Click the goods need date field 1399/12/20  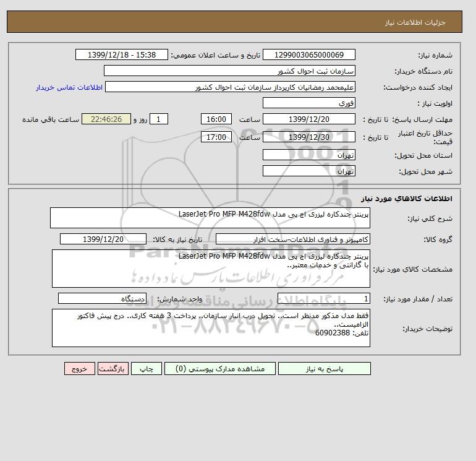point(103,239)
